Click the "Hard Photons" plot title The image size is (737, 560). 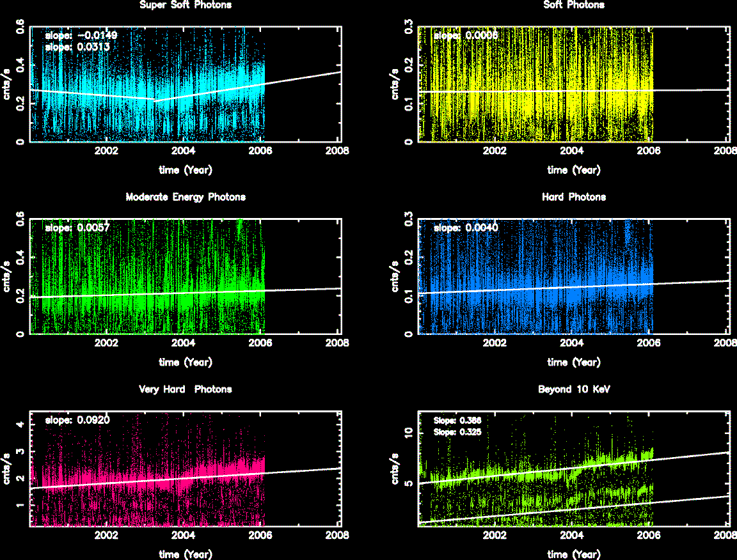point(573,197)
